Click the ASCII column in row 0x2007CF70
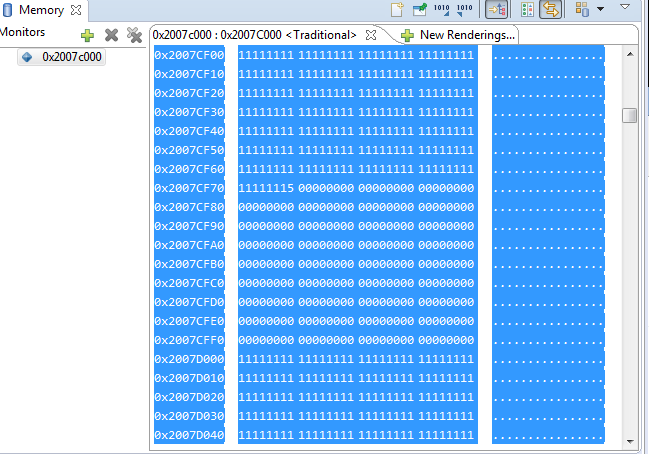Screen dimensions: 649x454 pyautogui.click(x=548, y=188)
